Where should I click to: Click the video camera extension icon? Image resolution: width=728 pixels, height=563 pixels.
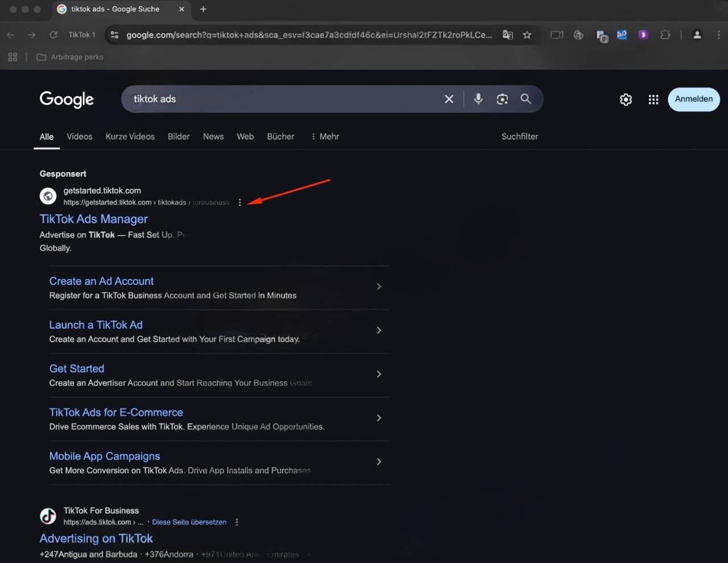pos(557,35)
